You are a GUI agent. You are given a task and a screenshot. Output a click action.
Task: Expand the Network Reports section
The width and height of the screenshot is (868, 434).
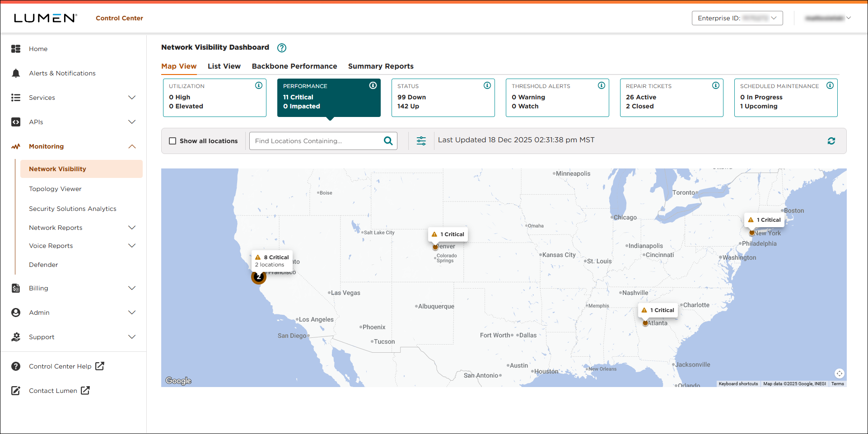pos(131,227)
